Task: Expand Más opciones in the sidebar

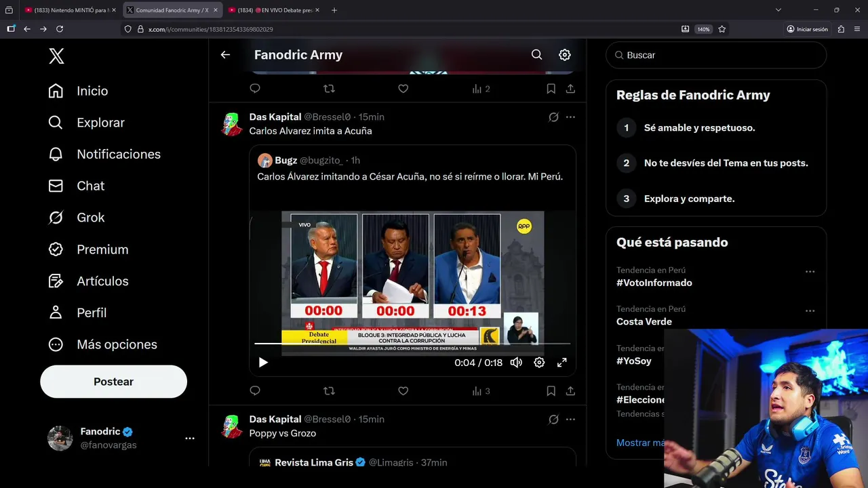Action: tap(102, 344)
